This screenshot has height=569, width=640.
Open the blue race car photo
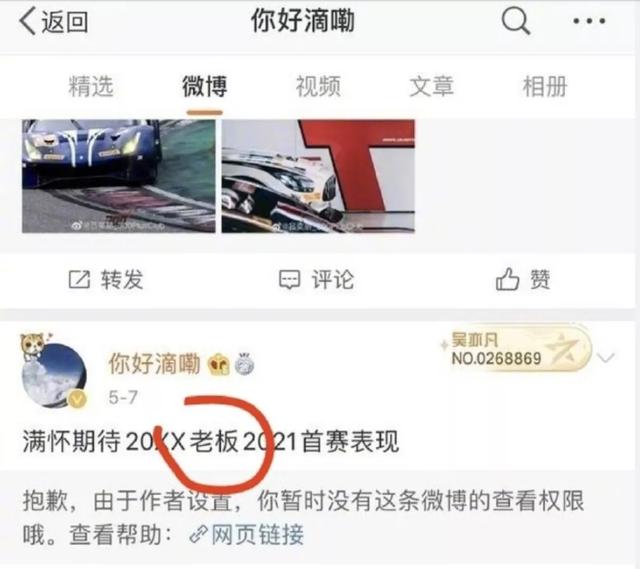pos(118,176)
